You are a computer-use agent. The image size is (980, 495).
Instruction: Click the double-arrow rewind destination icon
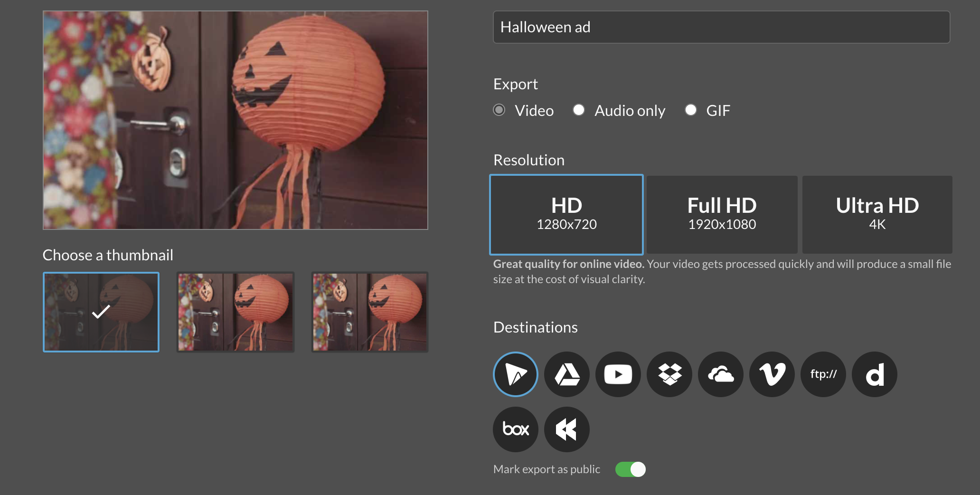point(567,429)
